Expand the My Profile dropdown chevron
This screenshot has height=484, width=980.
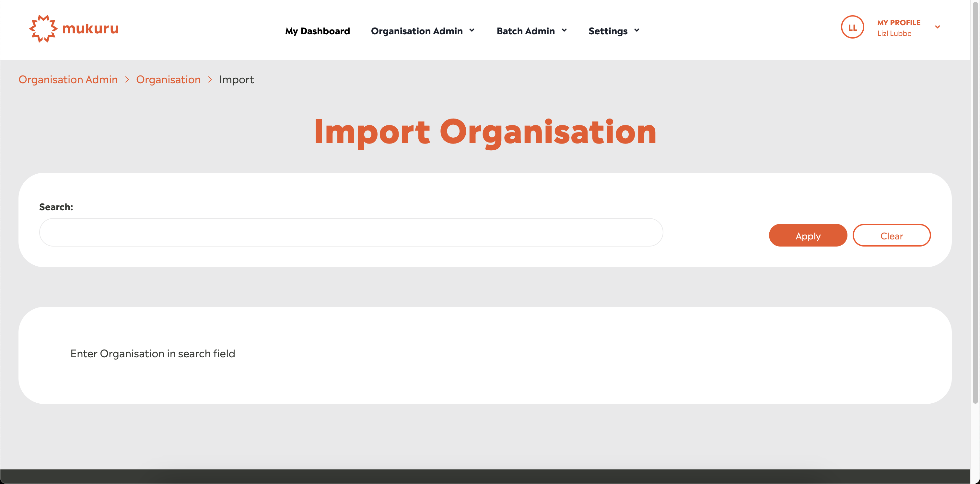pyautogui.click(x=938, y=27)
